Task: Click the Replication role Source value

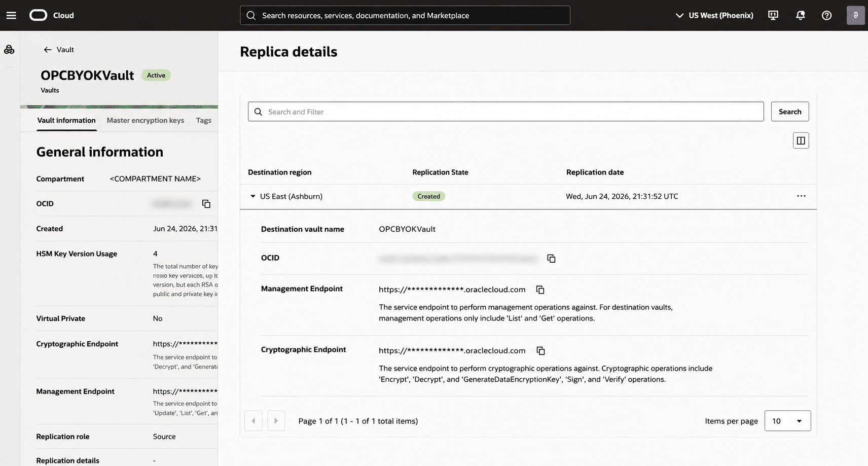Action: click(x=164, y=437)
